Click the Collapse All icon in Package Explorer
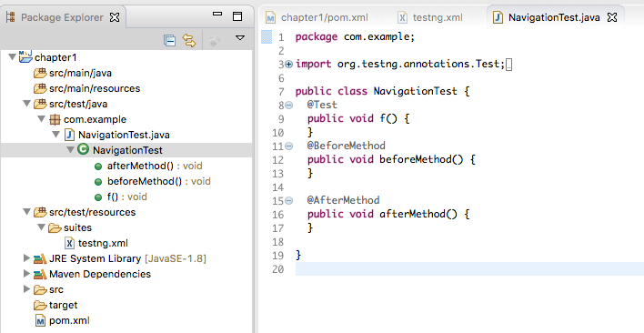Image resolution: width=644 pixels, height=333 pixels. click(169, 40)
